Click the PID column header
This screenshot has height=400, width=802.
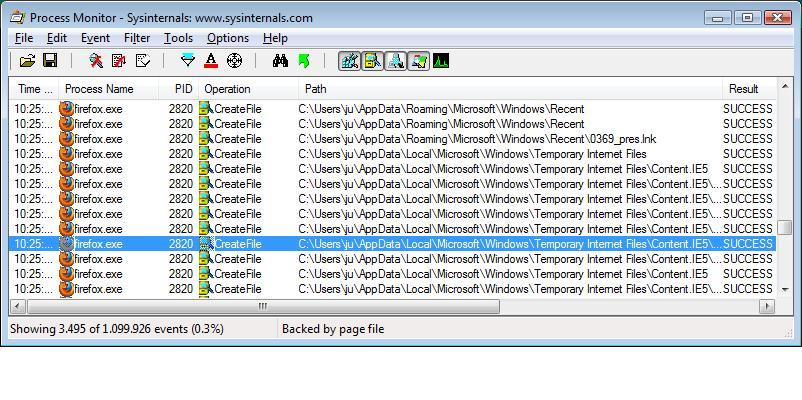[x=179, y=89]
